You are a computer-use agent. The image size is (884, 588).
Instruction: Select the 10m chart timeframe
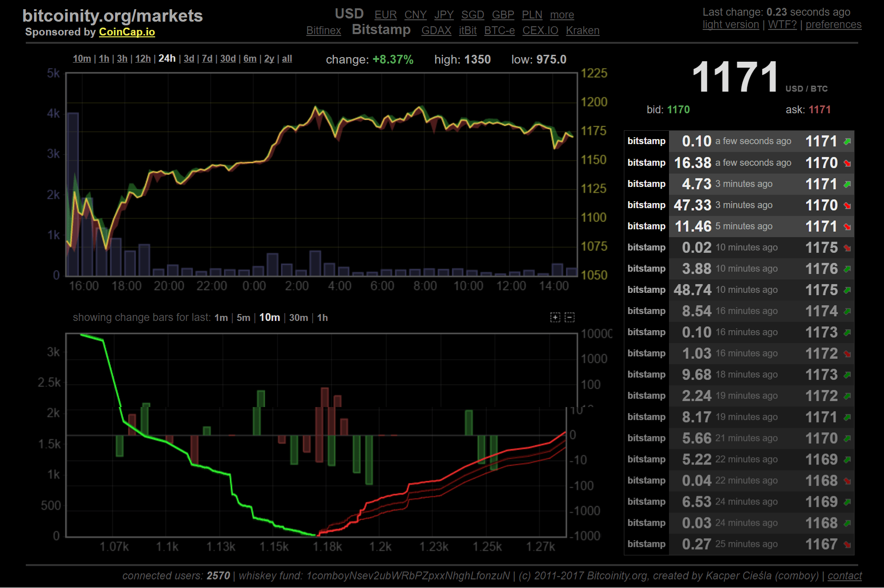point(81,58)
